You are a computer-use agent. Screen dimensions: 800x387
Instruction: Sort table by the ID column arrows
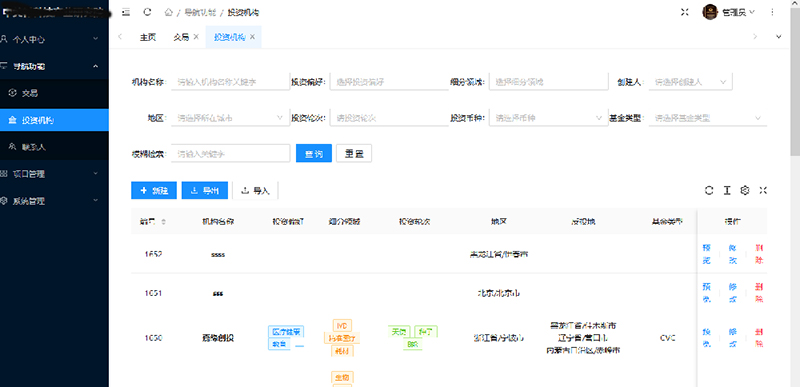coord(163,222)
